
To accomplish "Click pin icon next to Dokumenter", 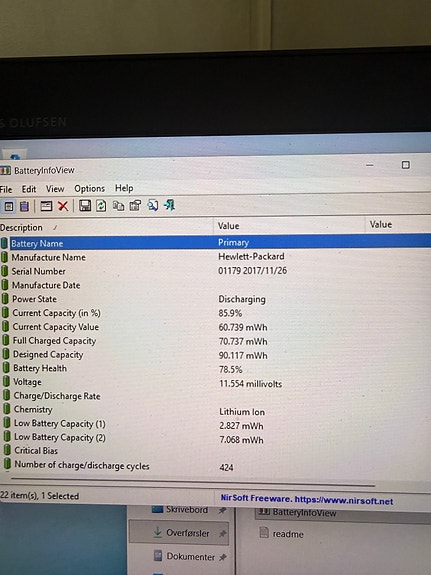I will point(222,557).
